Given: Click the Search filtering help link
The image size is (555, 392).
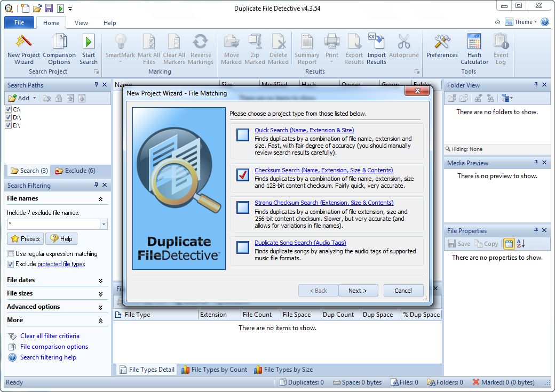Looking at the screenshot, I should 48,357.
